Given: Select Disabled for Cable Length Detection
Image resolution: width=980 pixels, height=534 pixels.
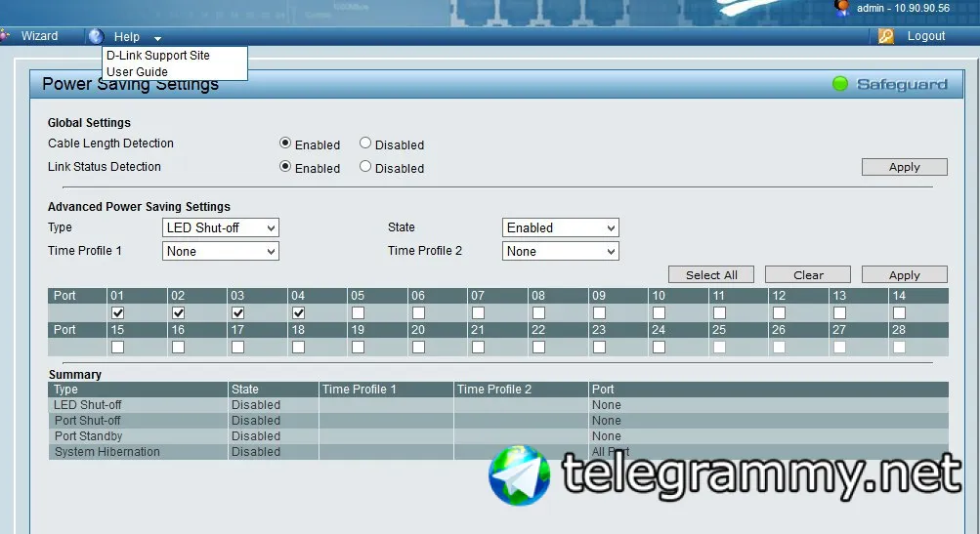Looking at the screenshot, I should (365, 144).
